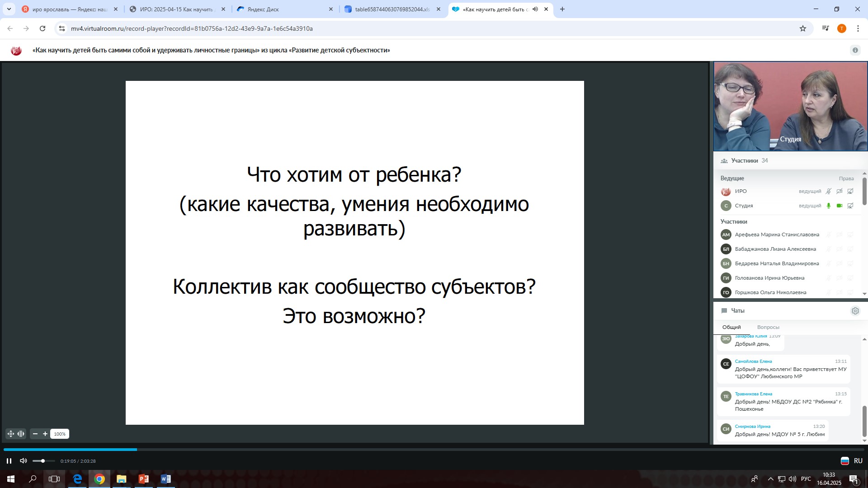Image resolution: width=868 pixels, height=488 pixels.
Task: Open Смирнова Ирина chat author link
Action: (752, 427)
